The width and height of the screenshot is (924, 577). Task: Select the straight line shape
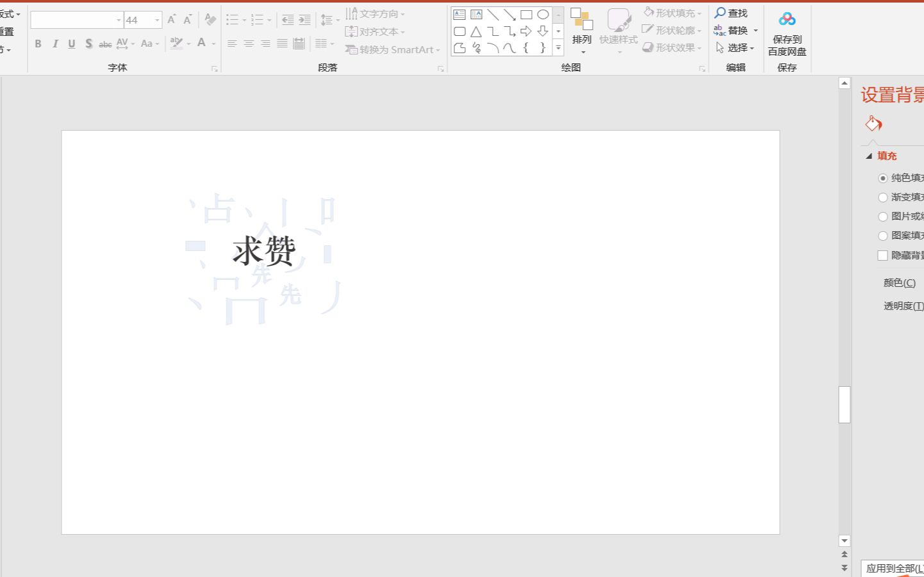click(493, 14)
